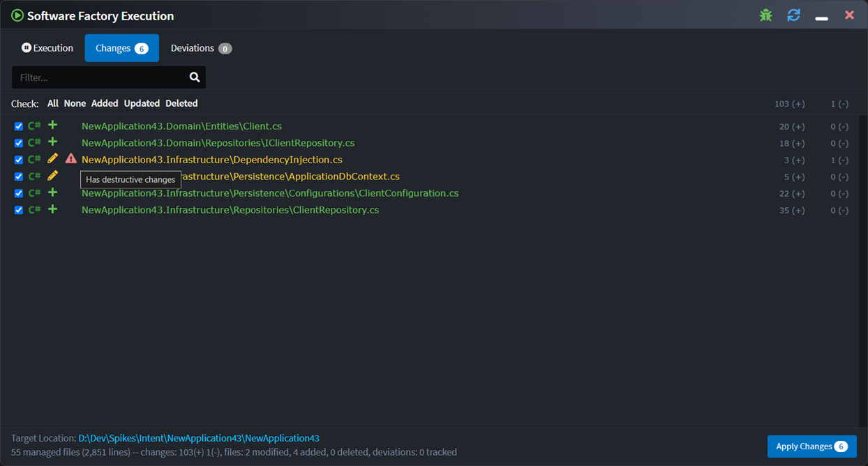Uncheck the ClientConfiguration.cs checkbox
The image size is (868, 466).
tap(19, 193)
